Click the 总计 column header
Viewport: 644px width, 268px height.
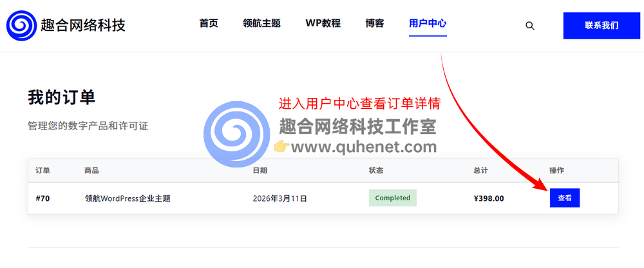pyautogui.click(x=480, y=171)
